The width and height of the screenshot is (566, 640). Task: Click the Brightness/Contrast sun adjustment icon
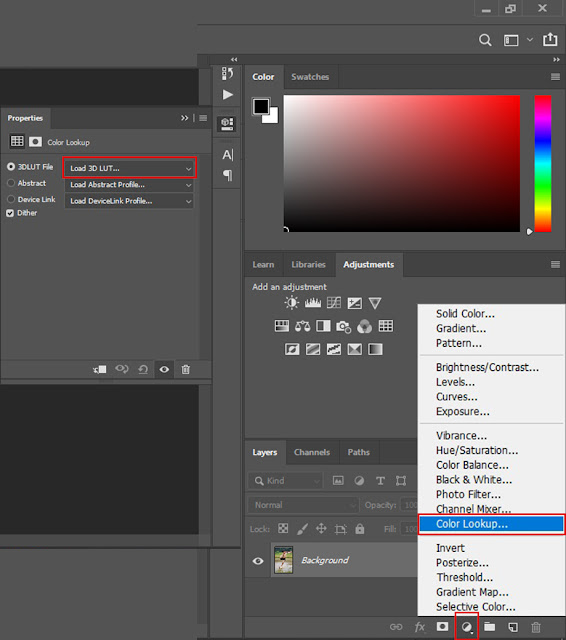click(x=291, y=303)
